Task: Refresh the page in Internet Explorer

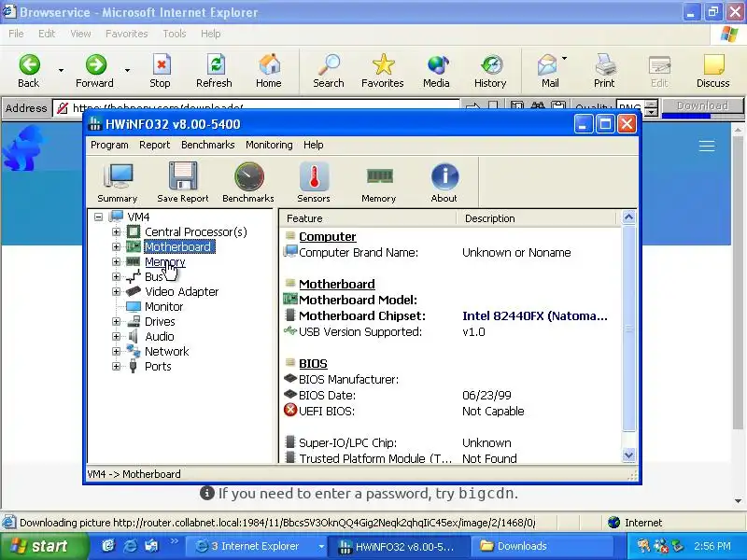Action: click(x=215, y=71)
